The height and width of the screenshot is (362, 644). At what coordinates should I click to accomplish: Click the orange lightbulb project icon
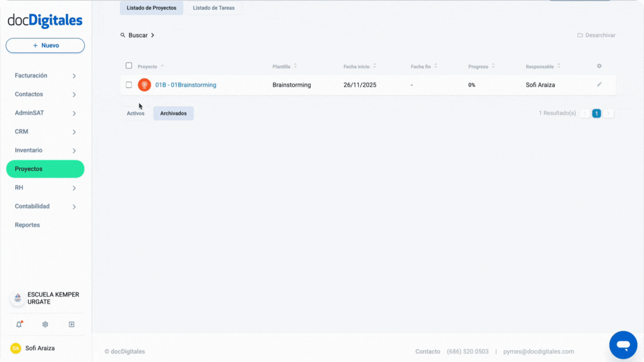point(144,85)
